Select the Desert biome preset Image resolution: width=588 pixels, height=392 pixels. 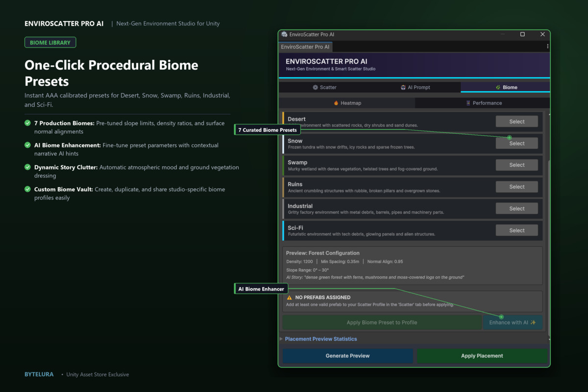pyautogui.click(x=516, y=122)
